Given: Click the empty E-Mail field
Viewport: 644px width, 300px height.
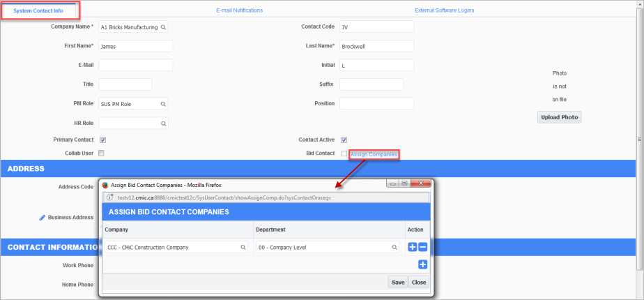Looking at the screenshot, I should click(x=135, y=65).
